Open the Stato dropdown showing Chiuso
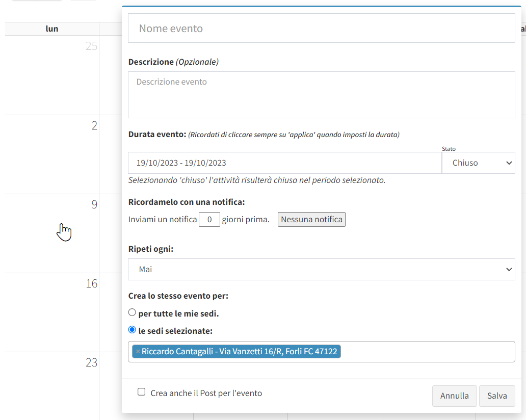526x420 pixels. 478,163
